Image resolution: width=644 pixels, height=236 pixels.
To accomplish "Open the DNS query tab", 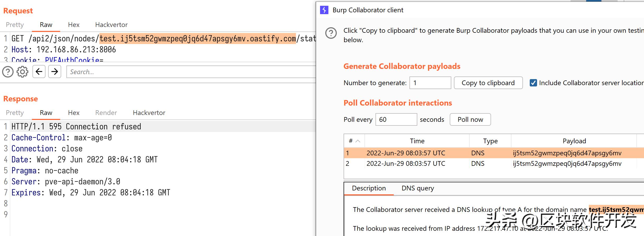I will (418, 188).
